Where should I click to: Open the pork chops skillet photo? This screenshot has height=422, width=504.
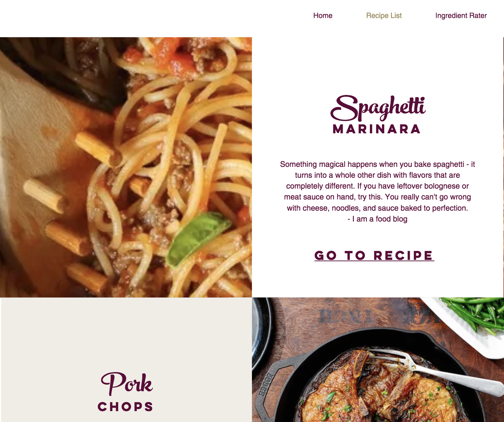click(x=378, y=360)
